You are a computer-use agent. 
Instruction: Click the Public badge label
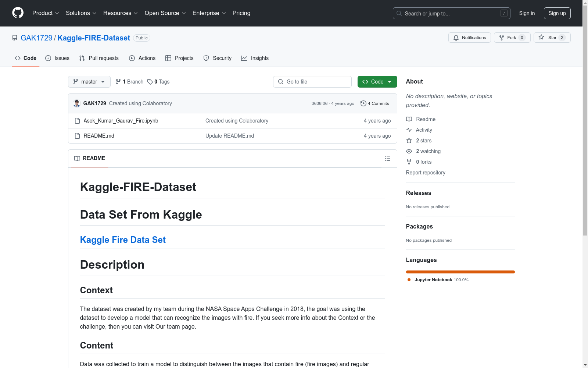141,38
